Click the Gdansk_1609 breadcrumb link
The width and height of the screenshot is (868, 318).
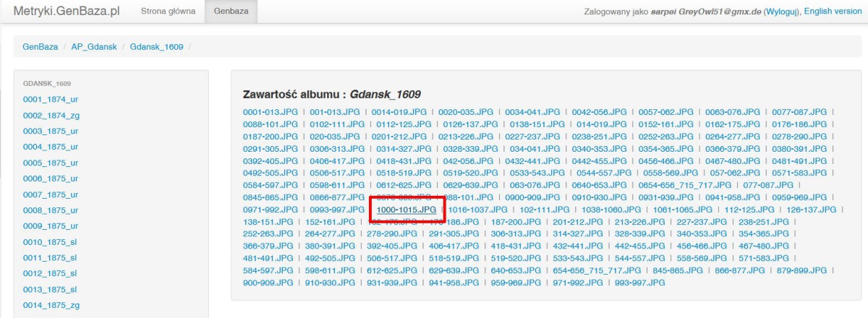tap(156, 47)
